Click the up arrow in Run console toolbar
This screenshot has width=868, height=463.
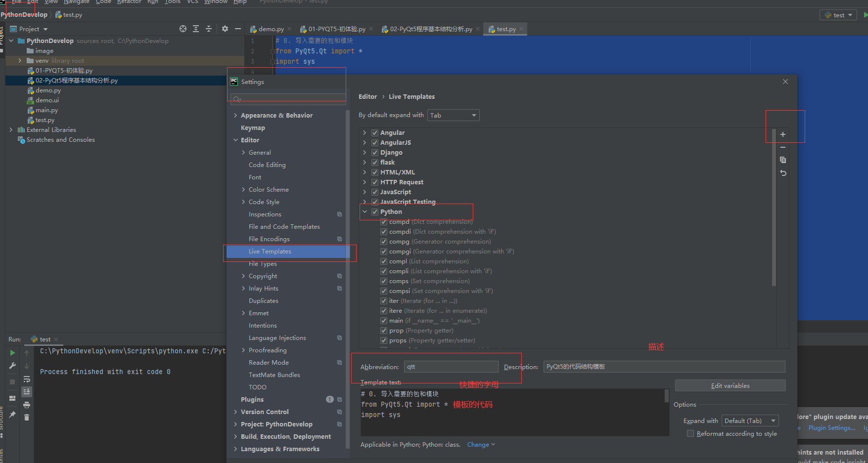pyautogui.click(x=27, y=353)
